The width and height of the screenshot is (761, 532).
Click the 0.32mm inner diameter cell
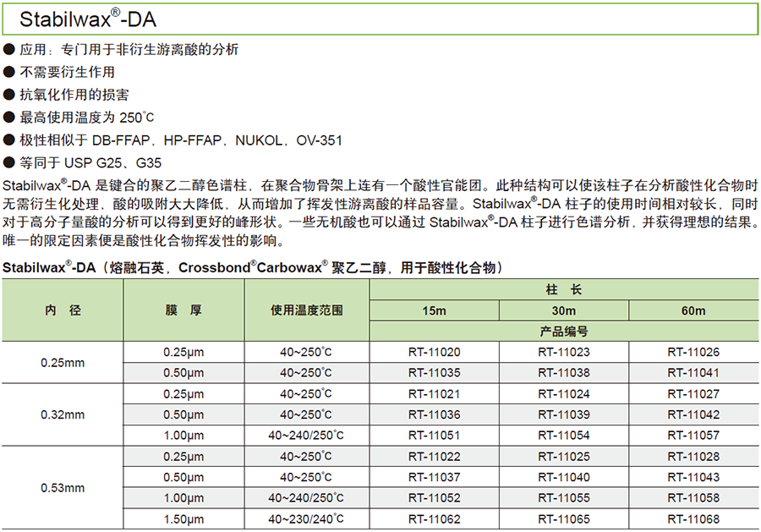63,414
